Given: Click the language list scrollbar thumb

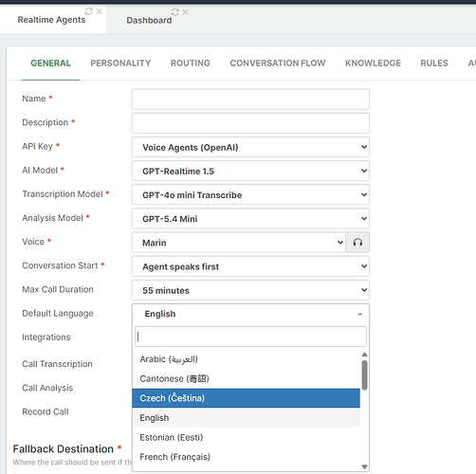Looking at the screenshot, I should 364,375.
